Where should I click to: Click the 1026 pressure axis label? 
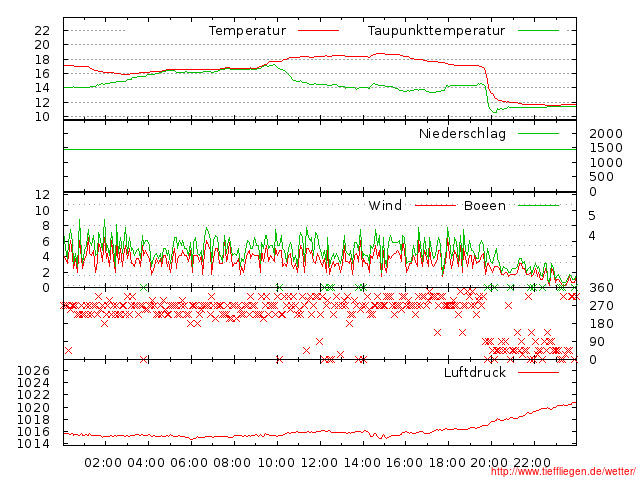pos(33,371)
